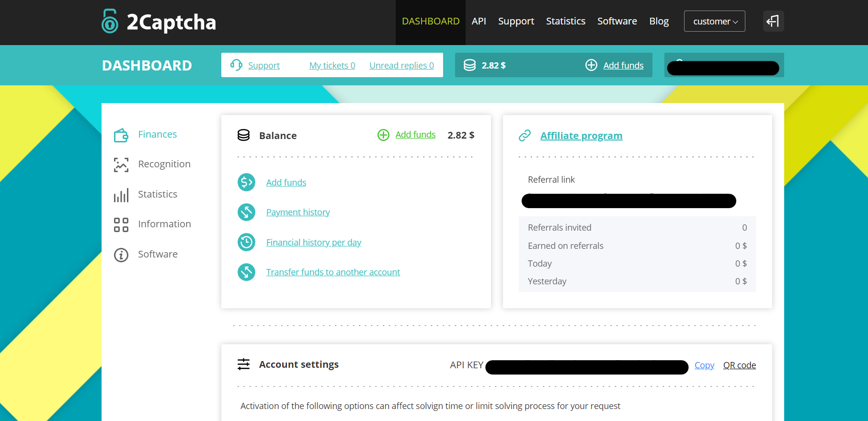Click the Payment history arrows icon
The width and height of the screenshot is (868, 421).
pyautogui.click(x=246, y=212)
